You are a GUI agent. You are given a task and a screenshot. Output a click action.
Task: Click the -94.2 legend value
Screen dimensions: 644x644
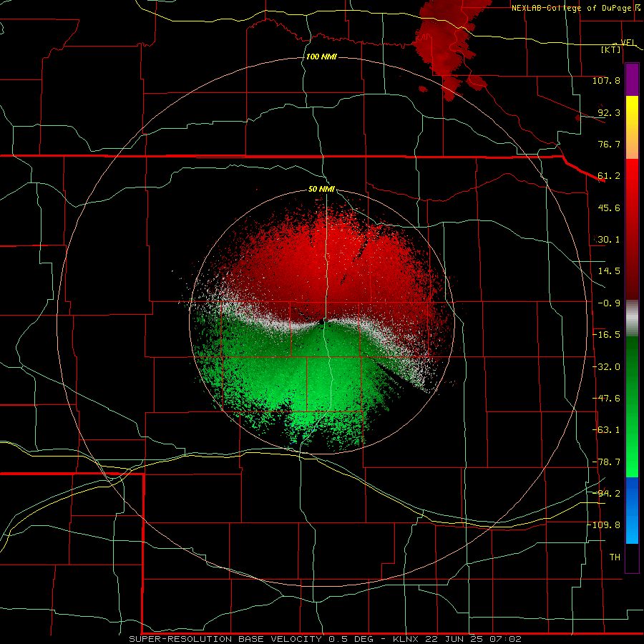point(606,493)
